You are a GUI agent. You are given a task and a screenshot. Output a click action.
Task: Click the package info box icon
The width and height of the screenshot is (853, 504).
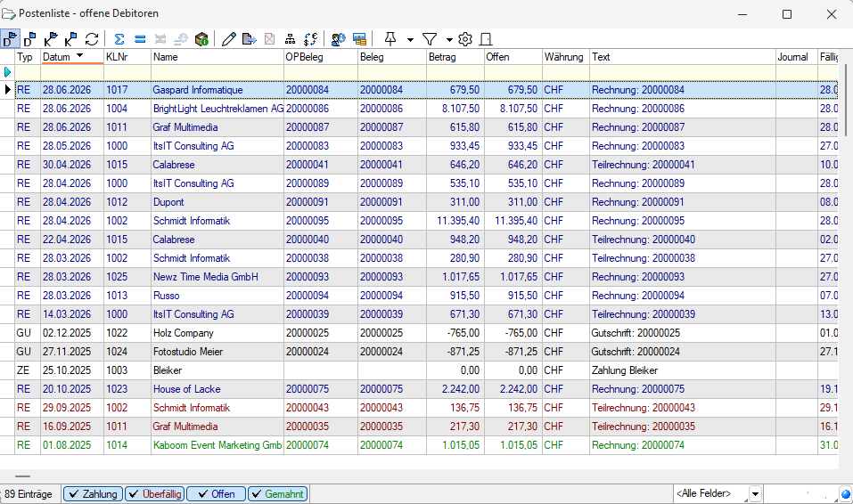tap(201, 39)
